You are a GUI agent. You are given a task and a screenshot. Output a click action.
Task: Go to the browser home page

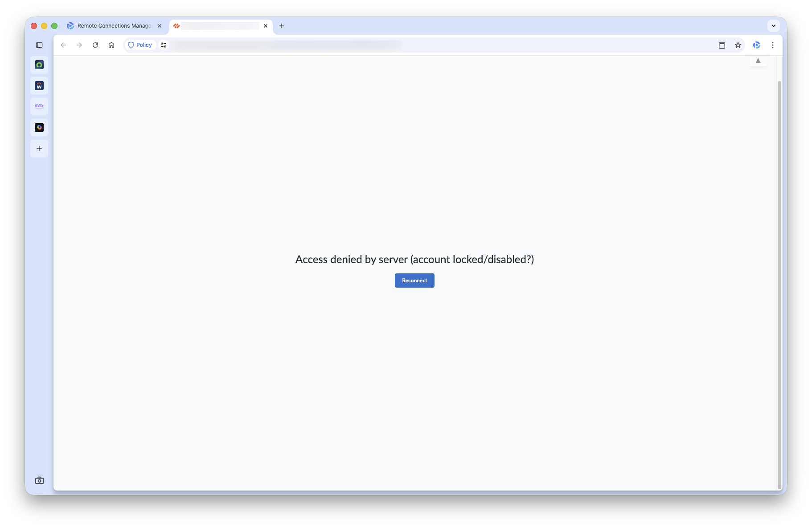click(x=111, y=45)
